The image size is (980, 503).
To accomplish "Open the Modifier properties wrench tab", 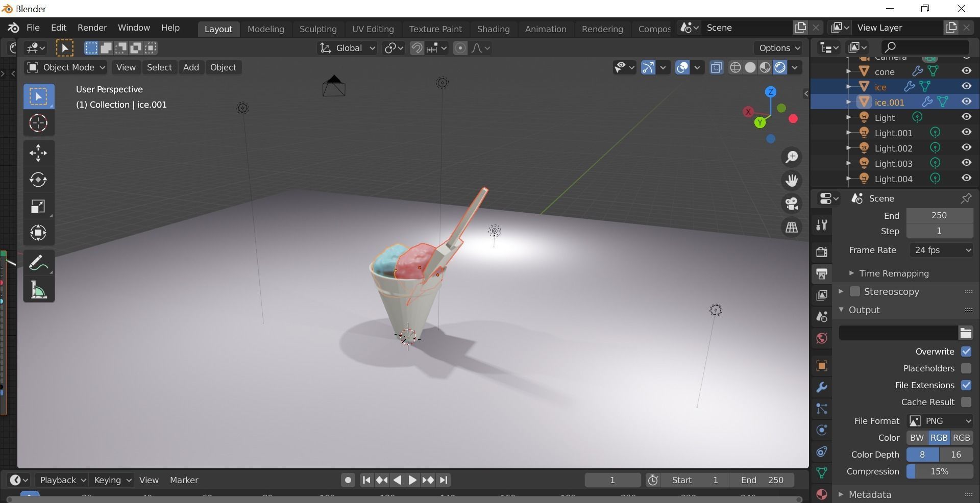I will click(821, 387).
